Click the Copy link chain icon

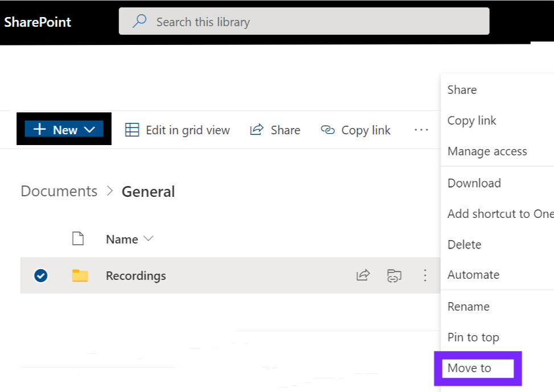[327, 130]
